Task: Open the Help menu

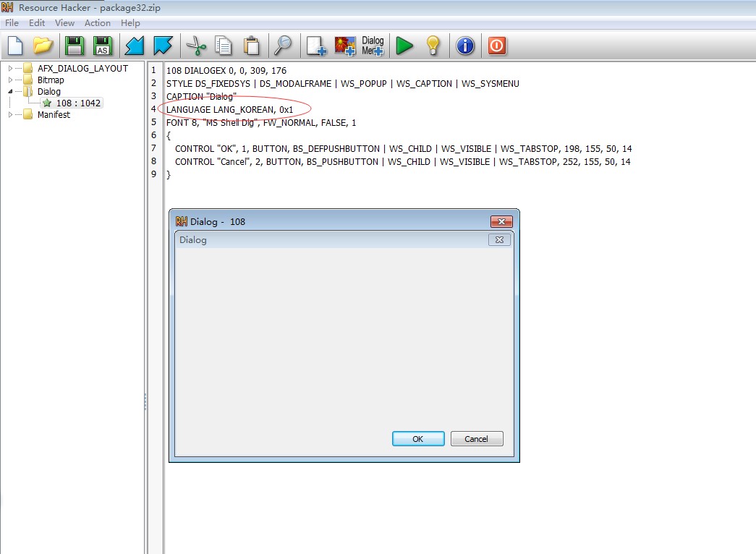Action: click(x=130, y=22)
